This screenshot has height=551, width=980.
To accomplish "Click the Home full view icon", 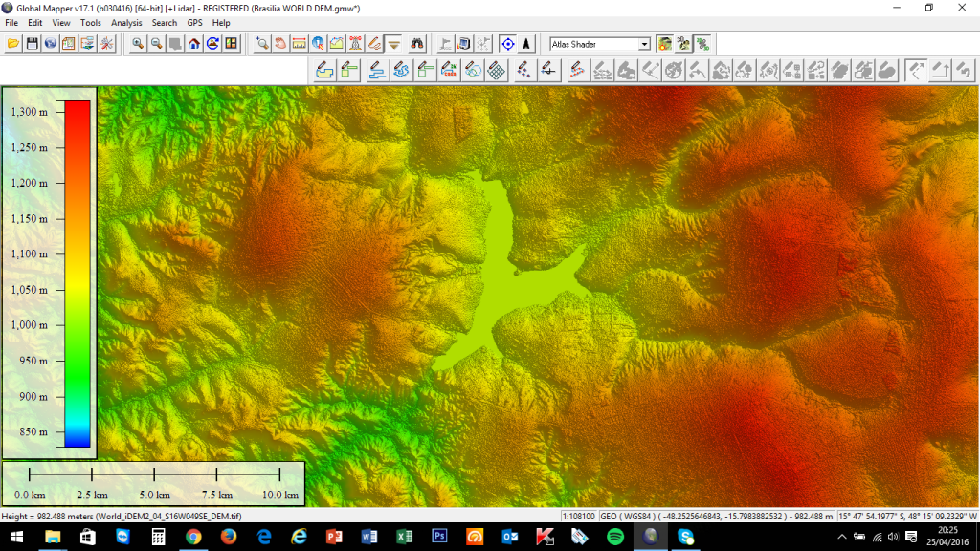I will 194,44.
